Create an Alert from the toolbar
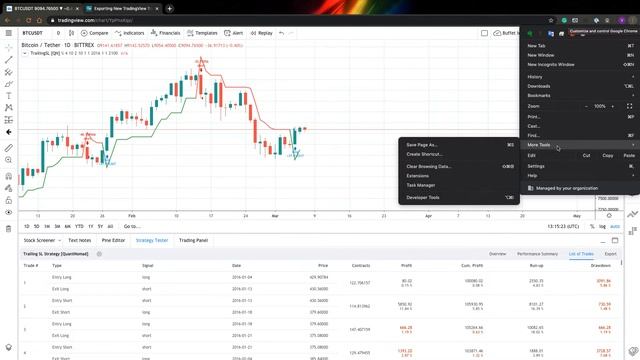This screenshot has height=360, width=640. (x=233, y=33)
